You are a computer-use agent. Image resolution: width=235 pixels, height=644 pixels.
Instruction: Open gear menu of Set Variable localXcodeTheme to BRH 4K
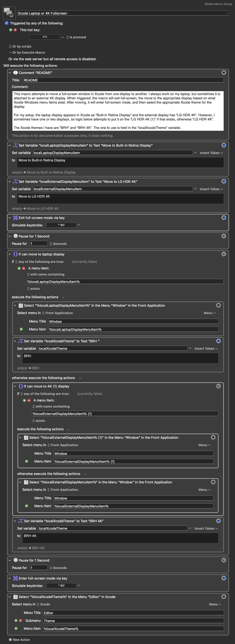(218, 521)
